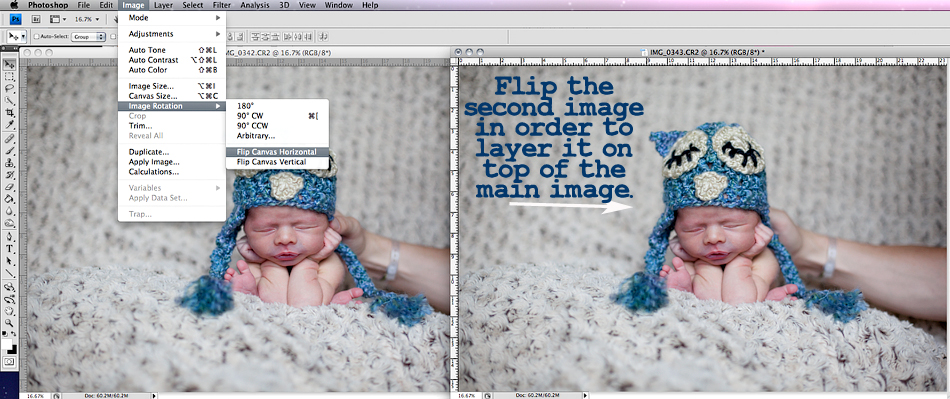
Task: Choose Apply Image command
Action: pos(172,162)
